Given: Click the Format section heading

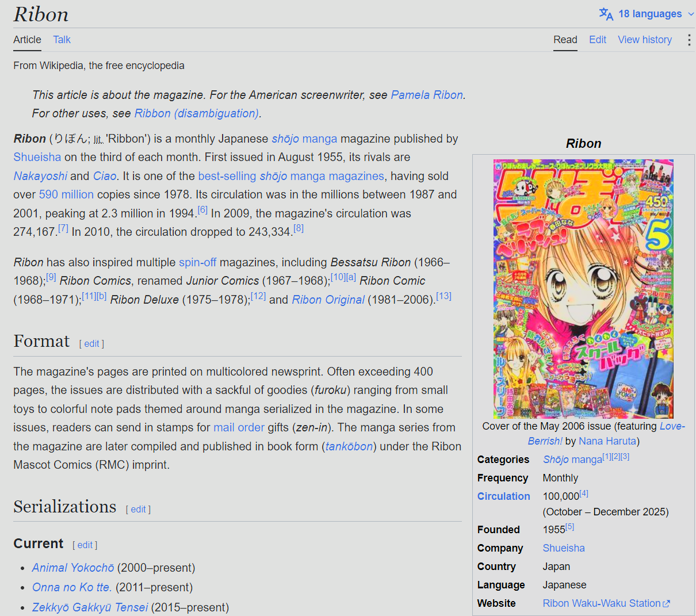Looking at the screenshot, I should pos(41,341).
